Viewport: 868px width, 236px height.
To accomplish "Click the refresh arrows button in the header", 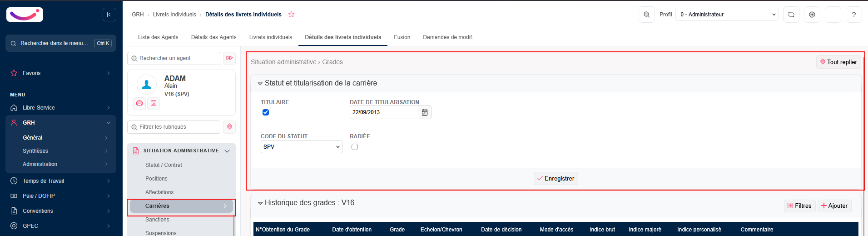I will tap(791, 15).
